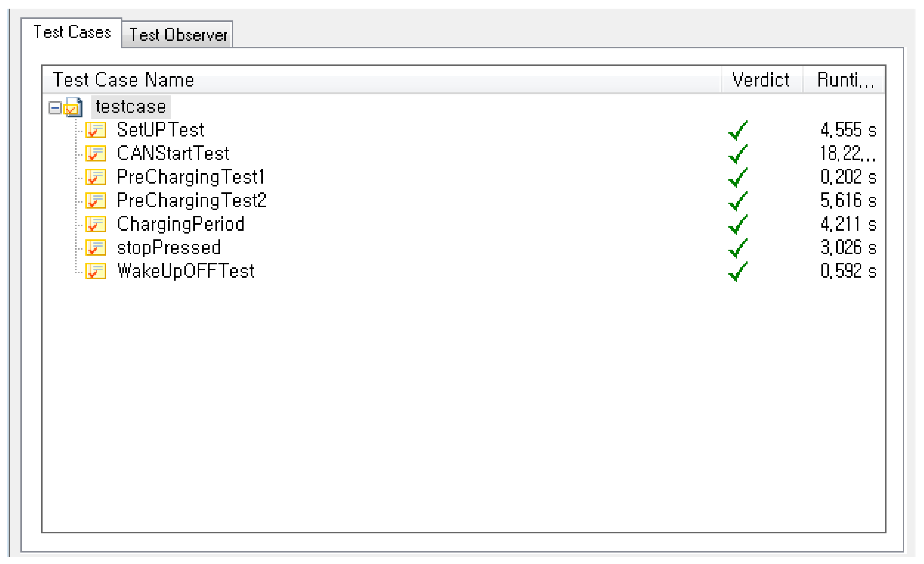Click the stopPressed test case icon
This screenshot has height=564, width=924.
pyautogui.click(x=96, y=248)
